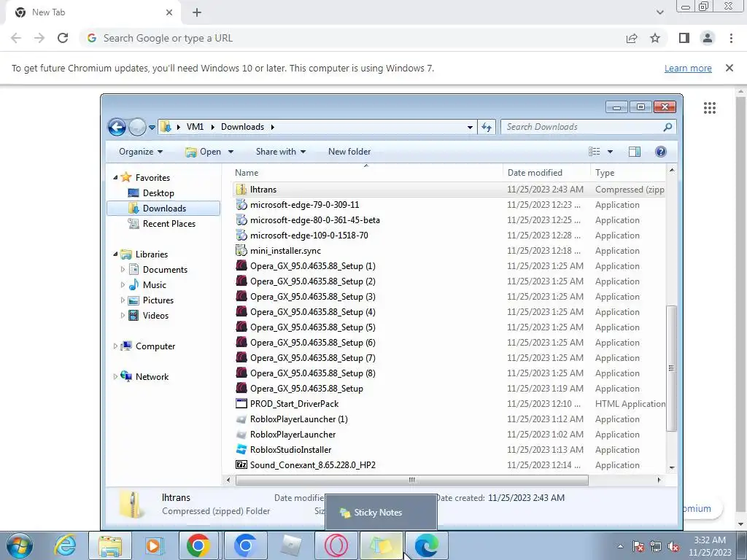Viewport: 747px width, 560px height.
Task: Expand the Computer tree node
Action: (x=115, y=346)
